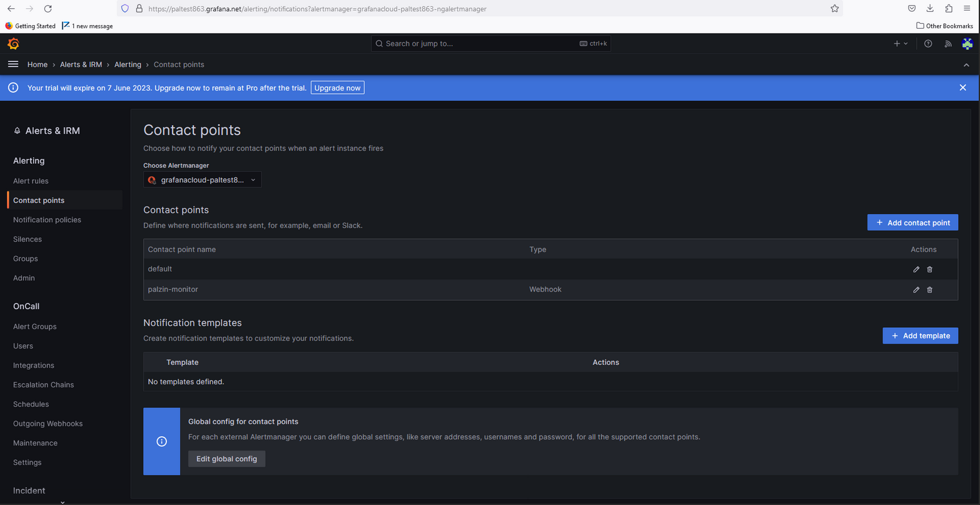The width and height of the screenshot is (980, 505).
Task: Select the palzin-monitor name cell
Action: click(x=173, y=289)
